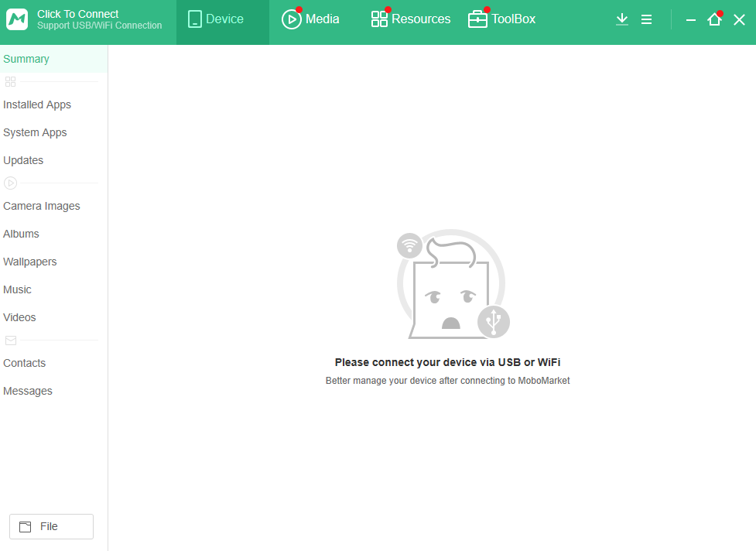
Task: Click 'Please connect your device via USB or WiFi'
Action: pos(447,362)
